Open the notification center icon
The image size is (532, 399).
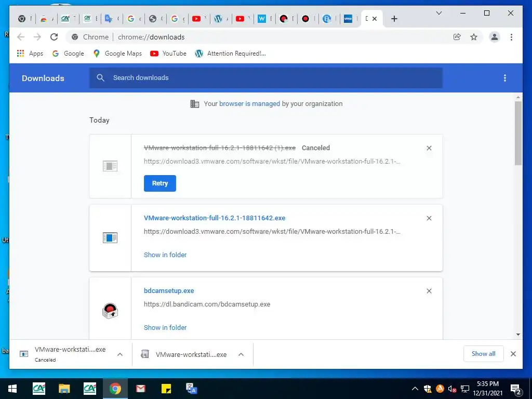tap(516, 389)
